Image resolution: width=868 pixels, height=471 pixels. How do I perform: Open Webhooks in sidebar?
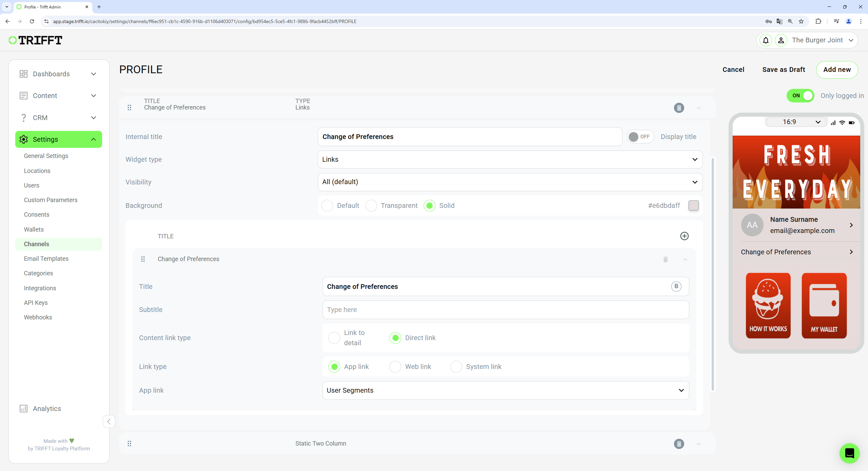coord(38,317)
